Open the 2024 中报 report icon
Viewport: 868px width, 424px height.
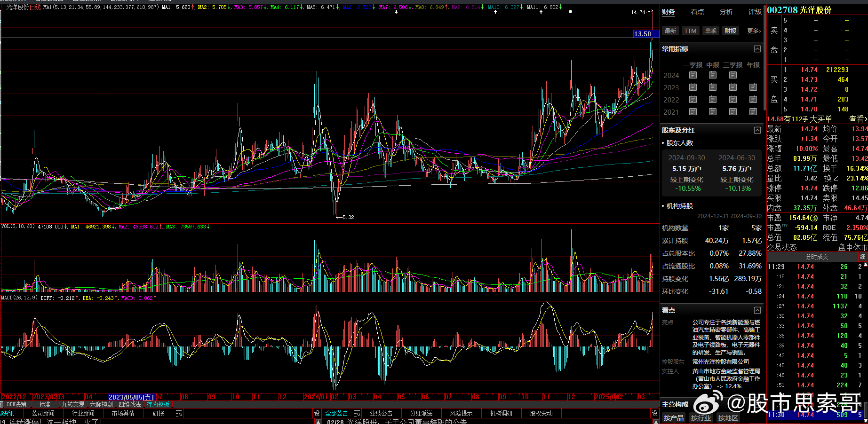713,75
